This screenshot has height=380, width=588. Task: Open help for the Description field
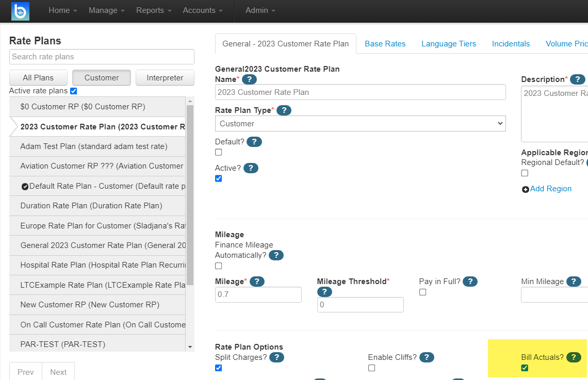pos(577,79)
